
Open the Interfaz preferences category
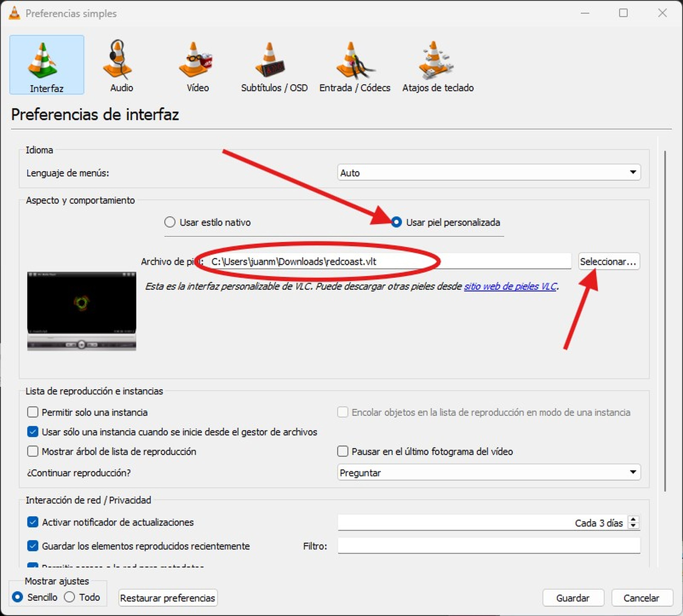pos(47,65)
